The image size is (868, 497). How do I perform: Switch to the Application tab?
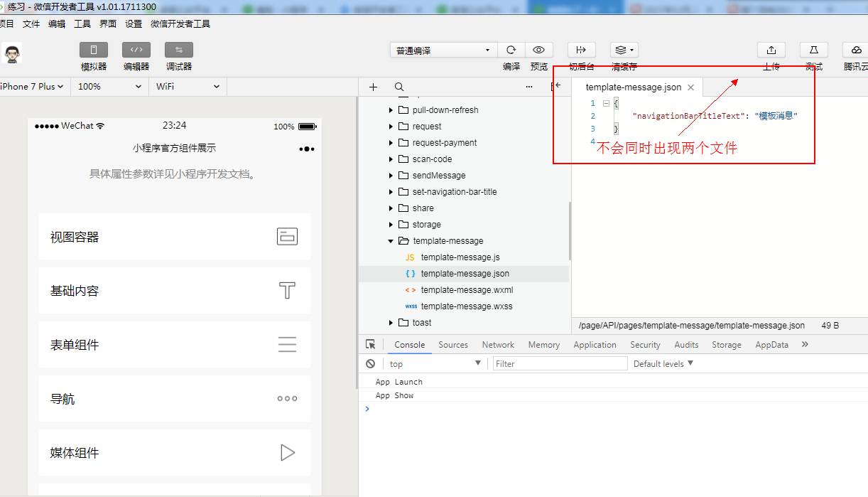click(595, 345)
